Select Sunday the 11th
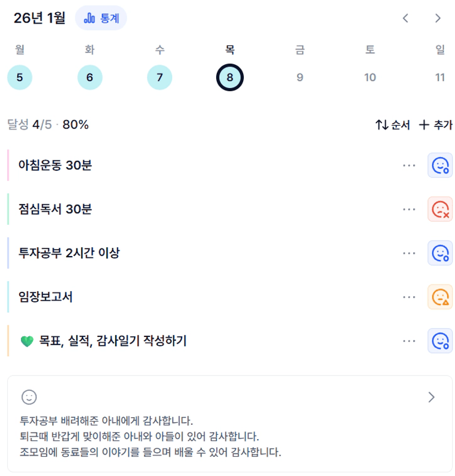This screenshot has width=455, height=476. coord(440,78)
